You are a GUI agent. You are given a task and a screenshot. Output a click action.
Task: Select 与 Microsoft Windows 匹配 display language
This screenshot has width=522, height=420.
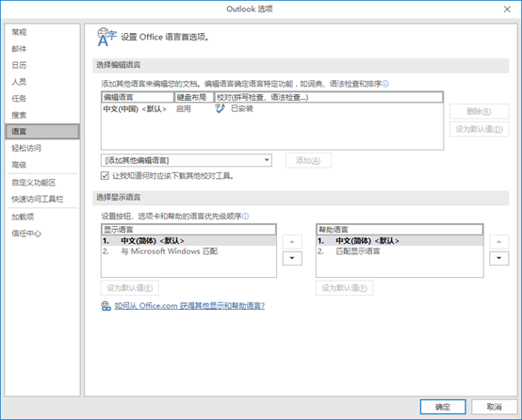point(188,251)
